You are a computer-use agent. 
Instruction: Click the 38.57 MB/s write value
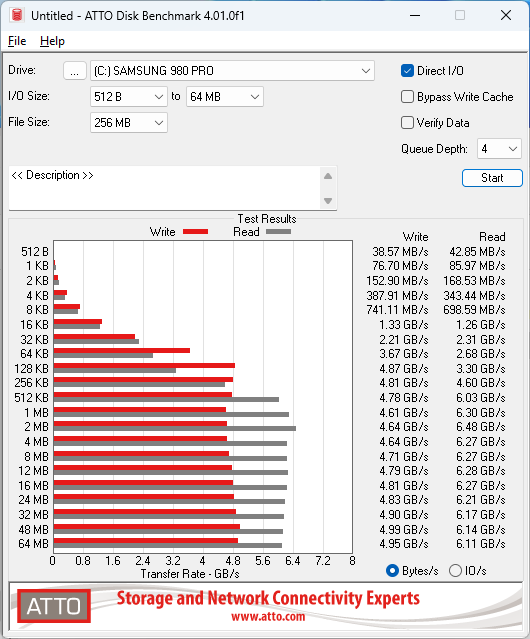pyautogui.click(x=400, y=251)
